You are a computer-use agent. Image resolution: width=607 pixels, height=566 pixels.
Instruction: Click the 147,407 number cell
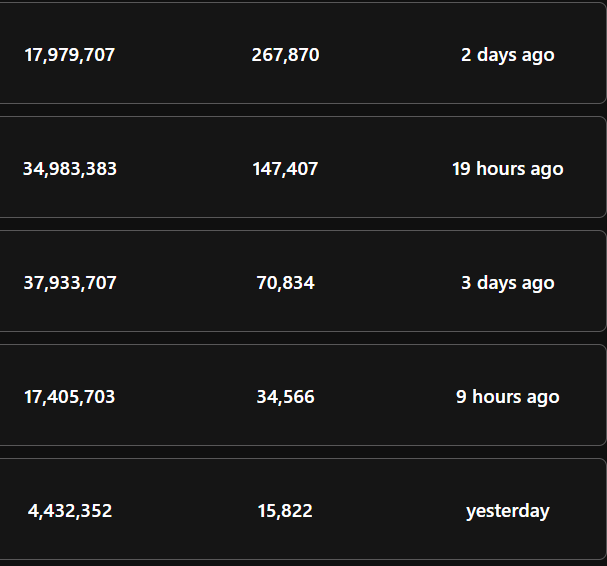click(285, 169)
